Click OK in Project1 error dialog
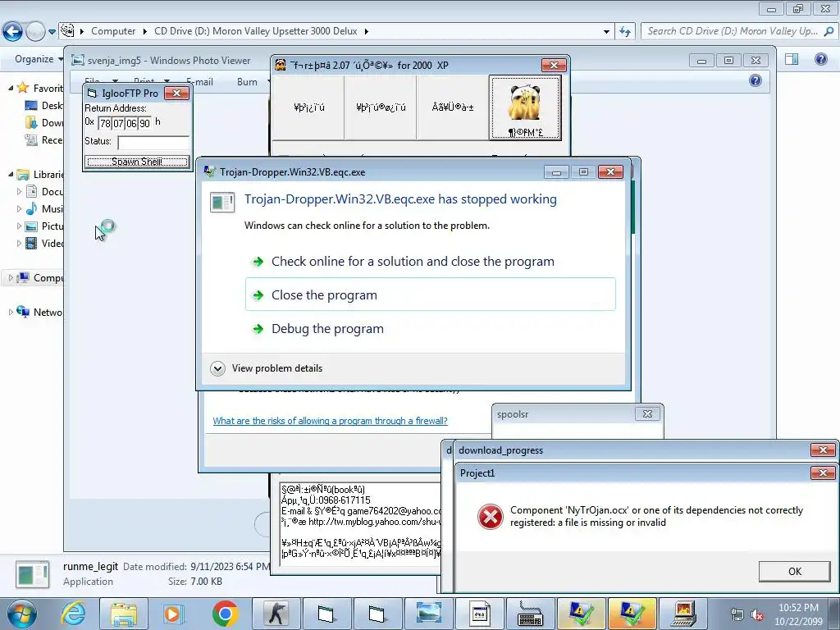Image resolution: width=840 pixels, height=630 pixels. [x=794, y=572]
